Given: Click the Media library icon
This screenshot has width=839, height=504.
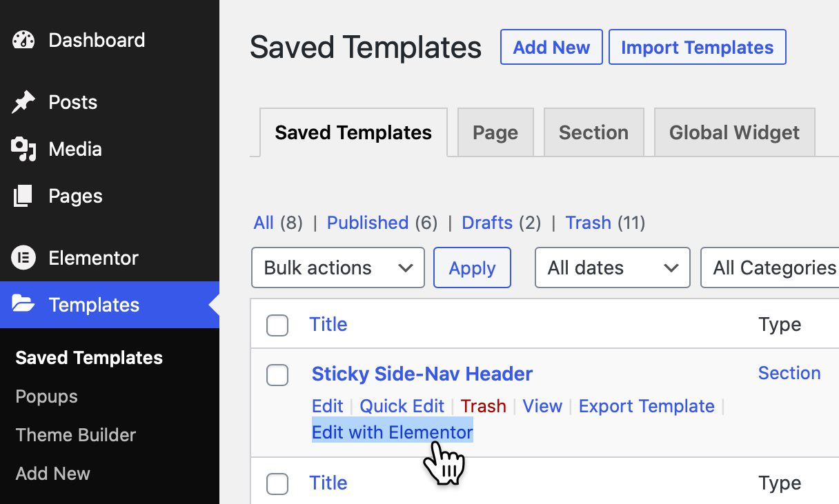Looking at the screenshot, I should pyautogui.click(x=23, y=150).
